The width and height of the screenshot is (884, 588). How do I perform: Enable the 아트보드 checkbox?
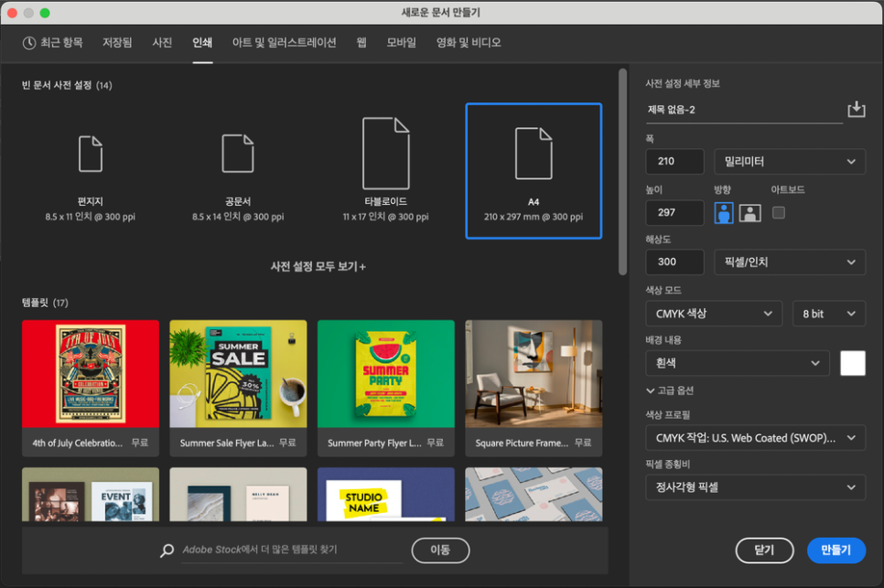779,212
